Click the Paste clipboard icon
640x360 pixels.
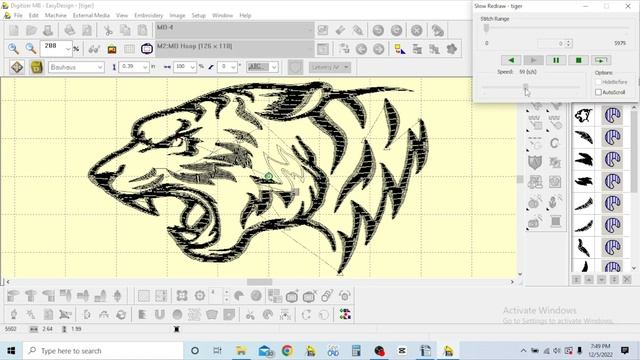[142, 30]
